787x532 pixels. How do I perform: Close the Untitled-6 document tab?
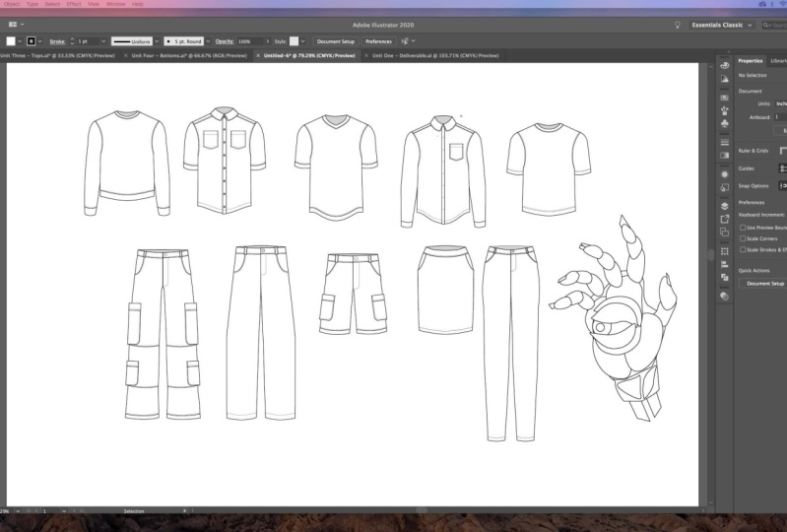pyautogui.click(x=258, y=56)
